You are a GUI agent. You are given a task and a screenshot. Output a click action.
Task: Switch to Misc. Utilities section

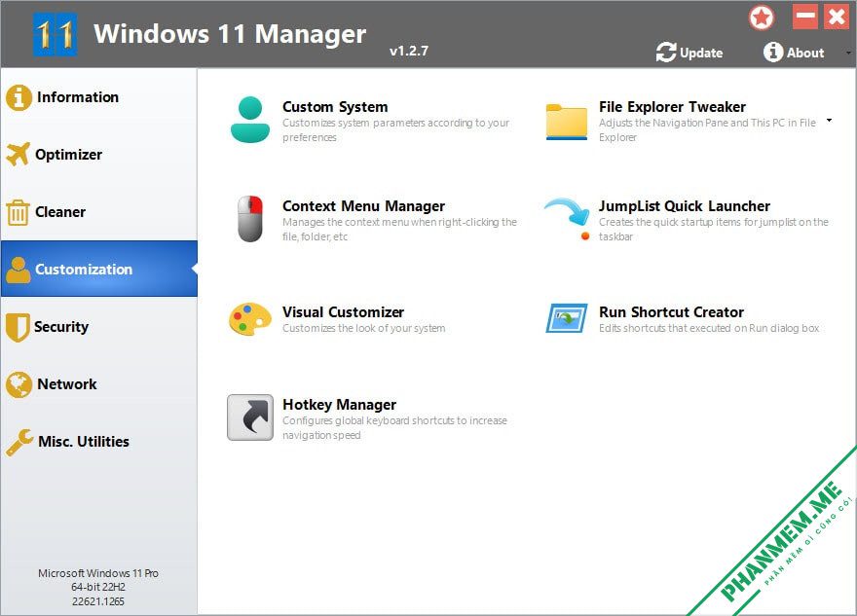[x=99, y=441]
